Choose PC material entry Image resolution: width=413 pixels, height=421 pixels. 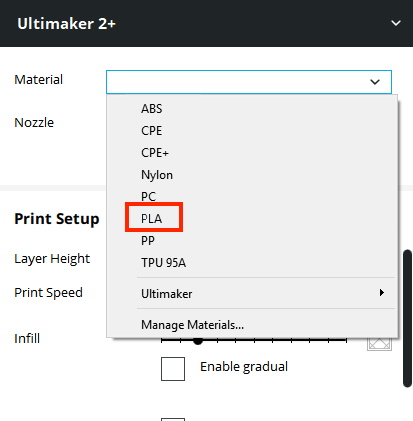tap(148, 196)
